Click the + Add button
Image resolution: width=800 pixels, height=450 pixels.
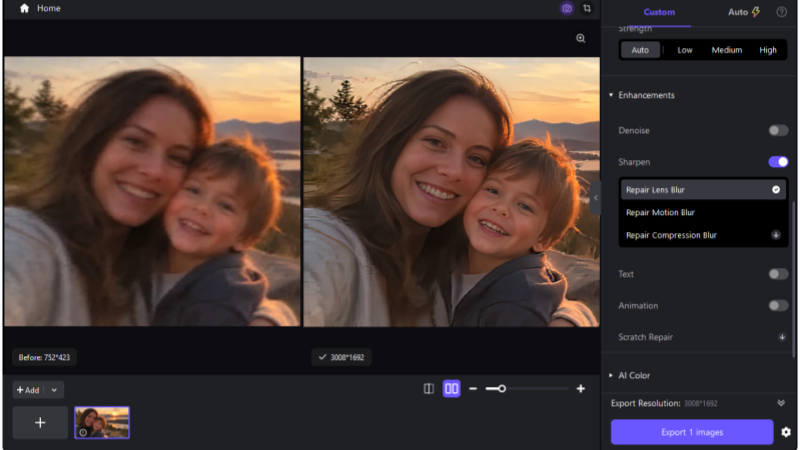coord(28,390)
